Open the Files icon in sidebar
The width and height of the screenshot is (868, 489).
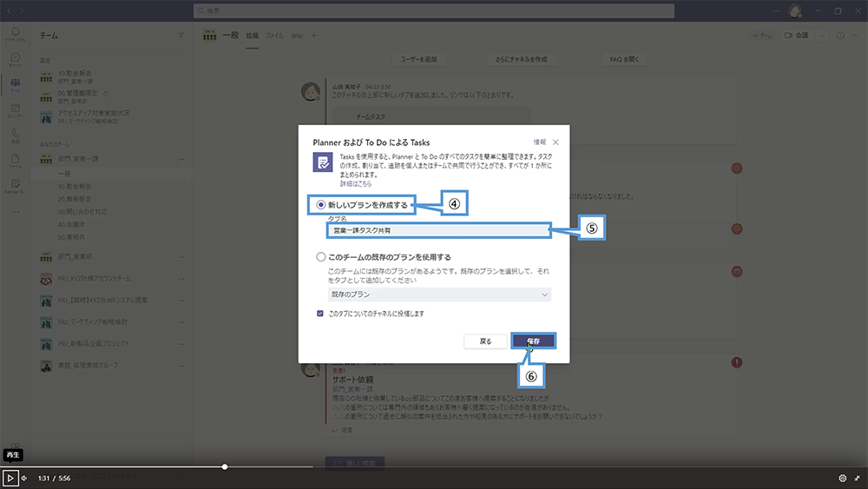pyautogui.click(x=15, y=162)
